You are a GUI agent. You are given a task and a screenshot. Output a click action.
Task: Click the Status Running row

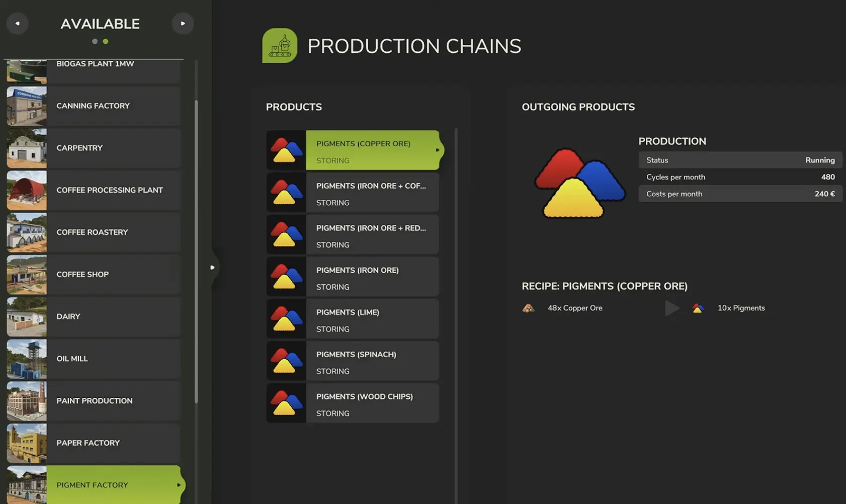click(x=740, y=160)
